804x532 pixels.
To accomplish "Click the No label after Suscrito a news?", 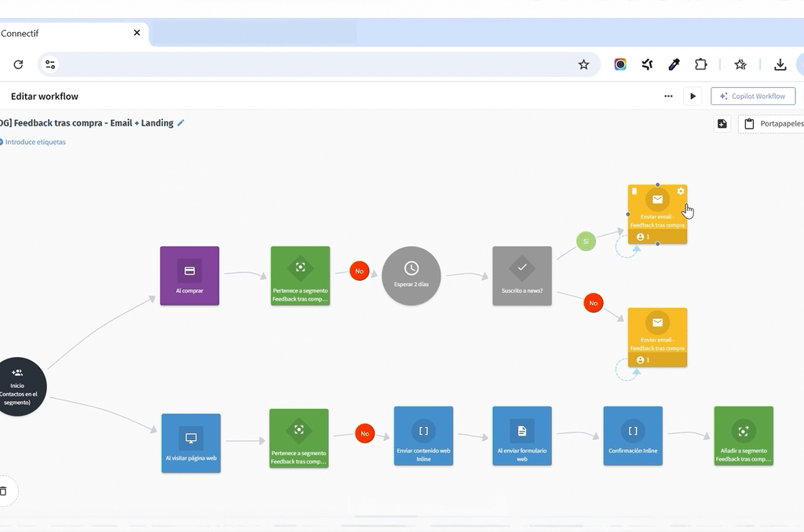I will pos(594,303).
